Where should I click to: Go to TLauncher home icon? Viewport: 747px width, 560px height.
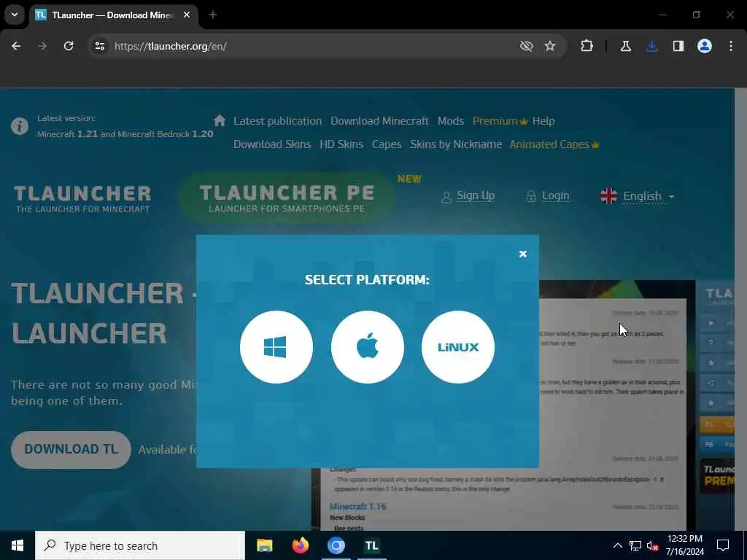click(219, 120)
